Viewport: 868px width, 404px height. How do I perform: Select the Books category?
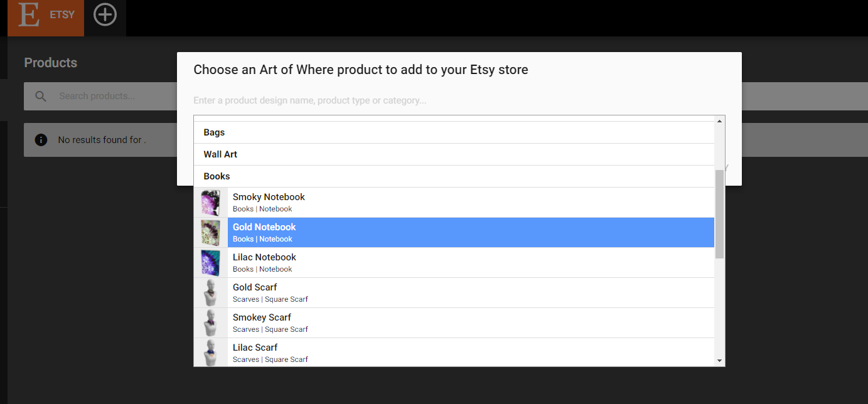[454, 176]
